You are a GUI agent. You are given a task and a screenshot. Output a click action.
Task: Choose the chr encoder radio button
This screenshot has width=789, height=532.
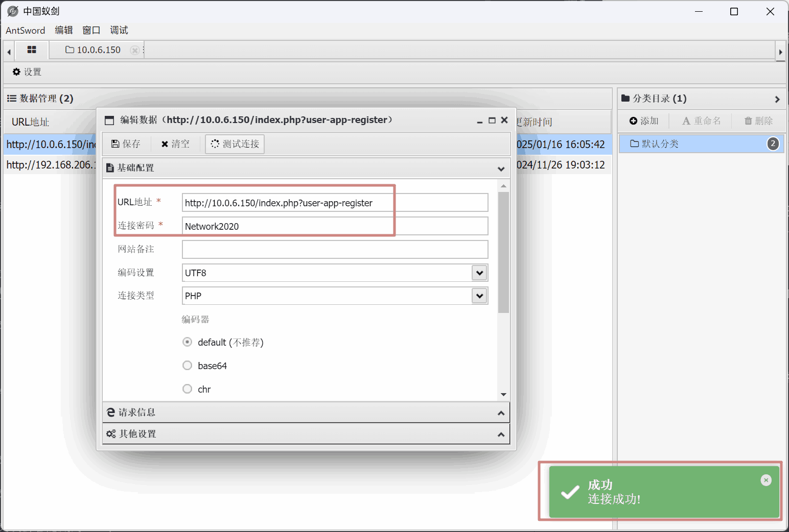pos(188,389)
